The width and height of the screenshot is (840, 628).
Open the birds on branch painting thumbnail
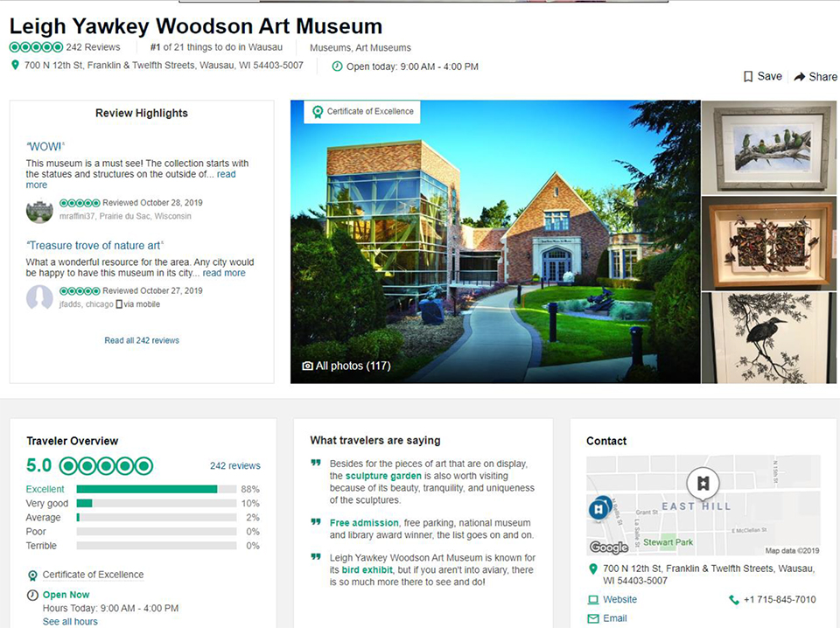tap(769, 147)
